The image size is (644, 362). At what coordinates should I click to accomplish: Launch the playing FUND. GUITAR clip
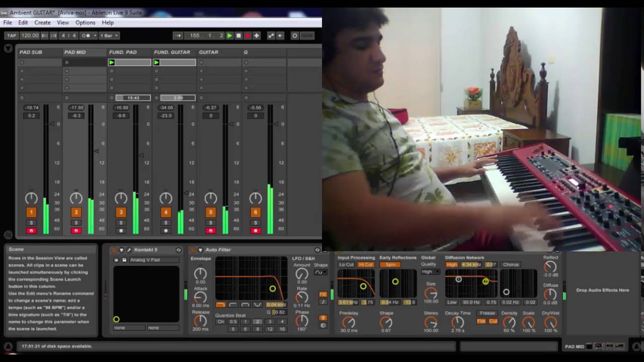(156, 62)
